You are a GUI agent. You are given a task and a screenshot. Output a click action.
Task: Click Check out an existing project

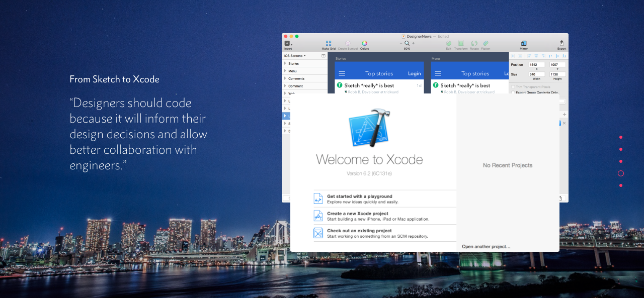click(x=359, y=231)
